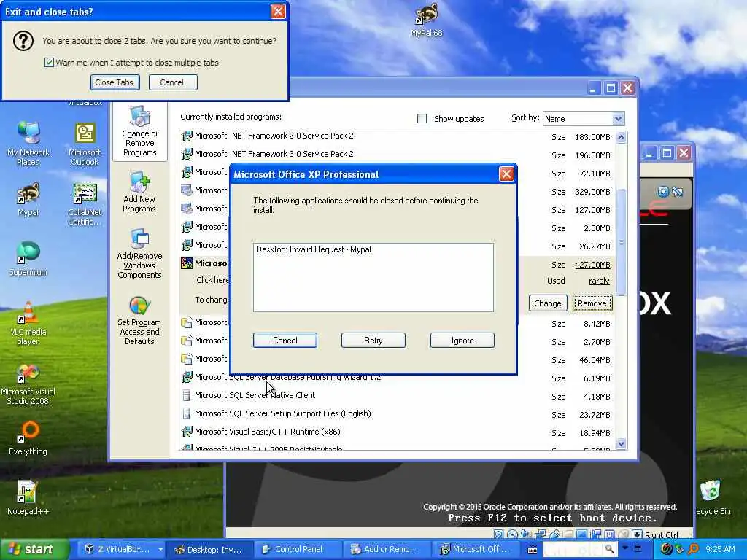The height and width of the screenshot is (560, 747).
Task: Click VirtualBox optical disk status icon
Action: [x=513, y=534]
